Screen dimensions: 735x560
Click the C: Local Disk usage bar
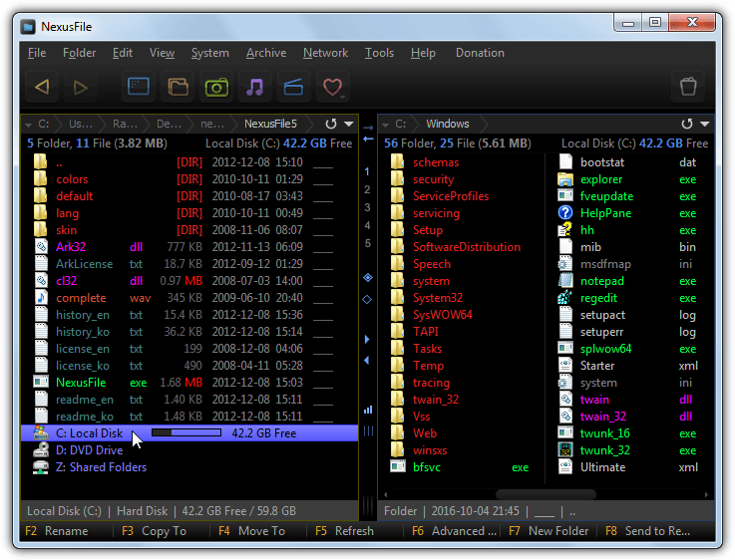point(186,432)
